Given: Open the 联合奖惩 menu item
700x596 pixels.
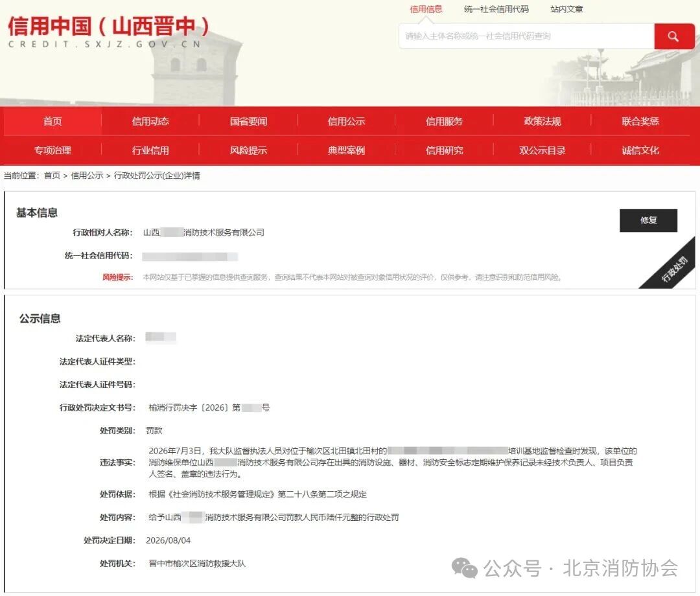Looking at the screenshot, I should pos(640,121).
